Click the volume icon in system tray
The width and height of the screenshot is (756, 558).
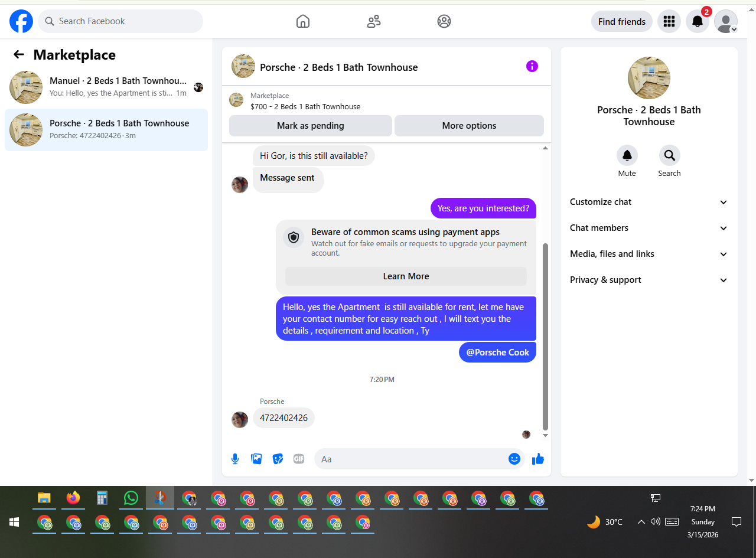pyautogui.click(x=655, y=522)
